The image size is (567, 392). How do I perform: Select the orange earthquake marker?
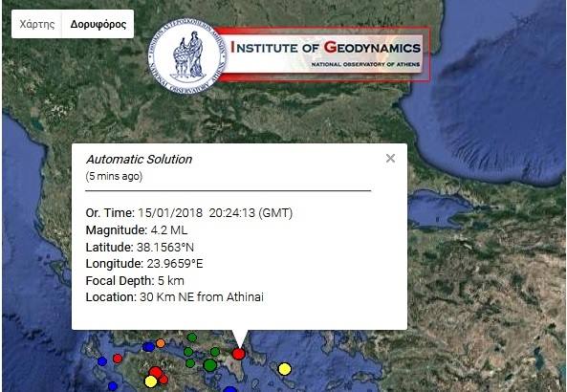point(161,343)
